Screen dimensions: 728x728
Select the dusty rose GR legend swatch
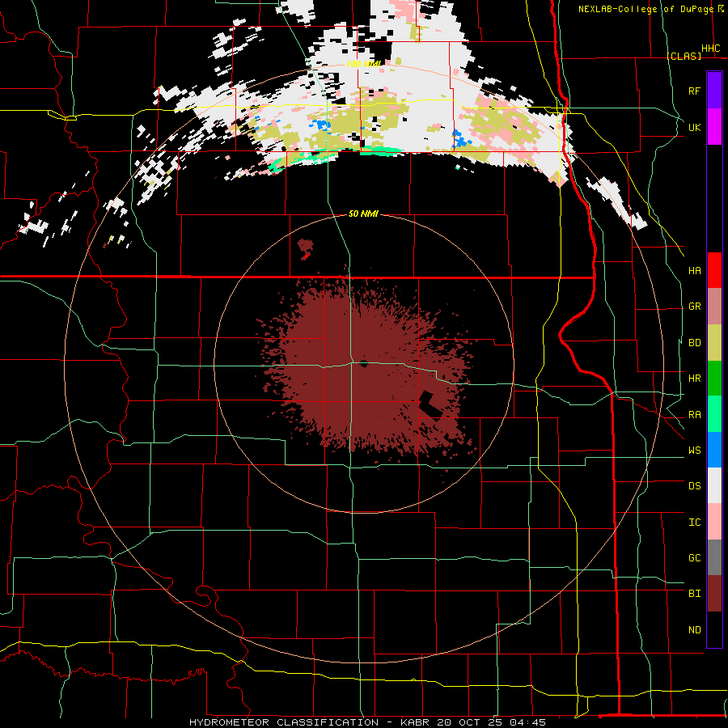click(x=714, y=306)
